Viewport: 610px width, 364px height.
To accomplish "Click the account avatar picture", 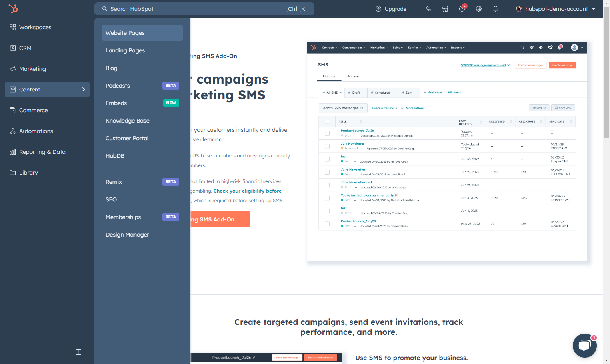I will (519, 9).
